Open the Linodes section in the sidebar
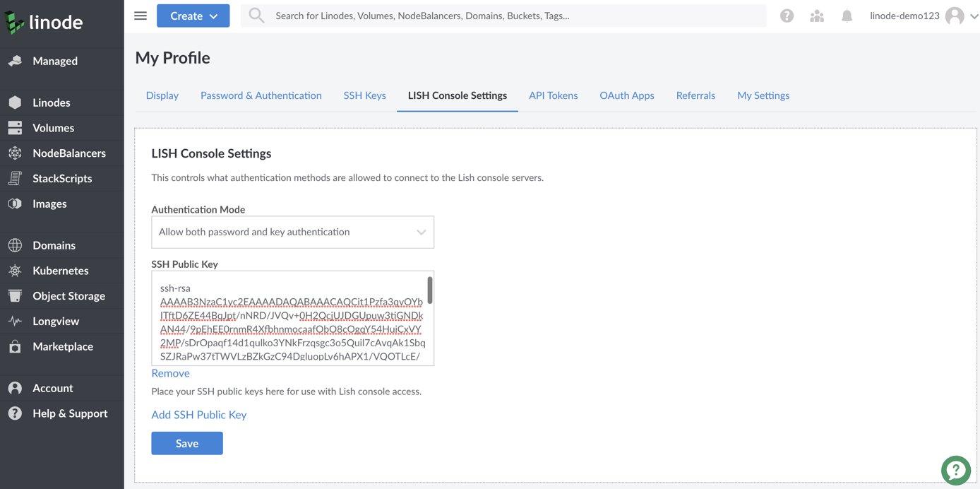This screenshot has height=489, width=980. 49,102
